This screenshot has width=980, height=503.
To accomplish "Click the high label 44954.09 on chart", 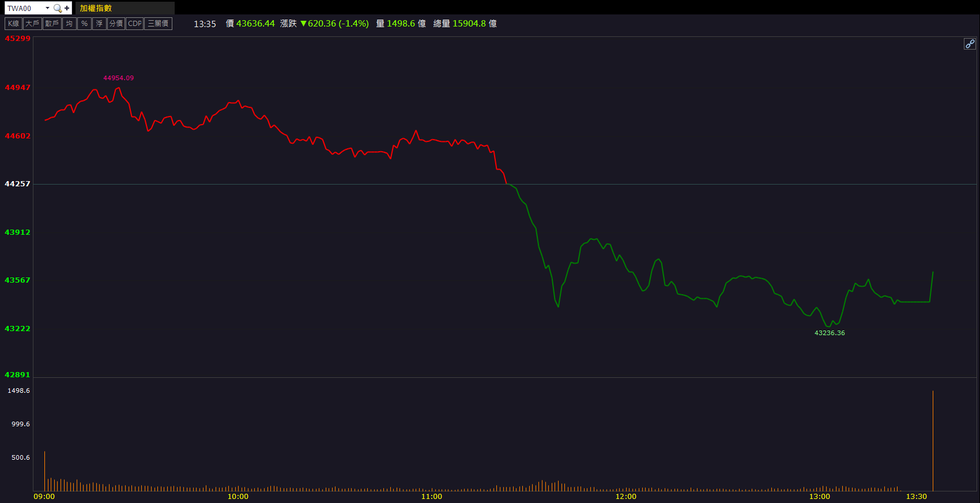I will coord(118,78).
